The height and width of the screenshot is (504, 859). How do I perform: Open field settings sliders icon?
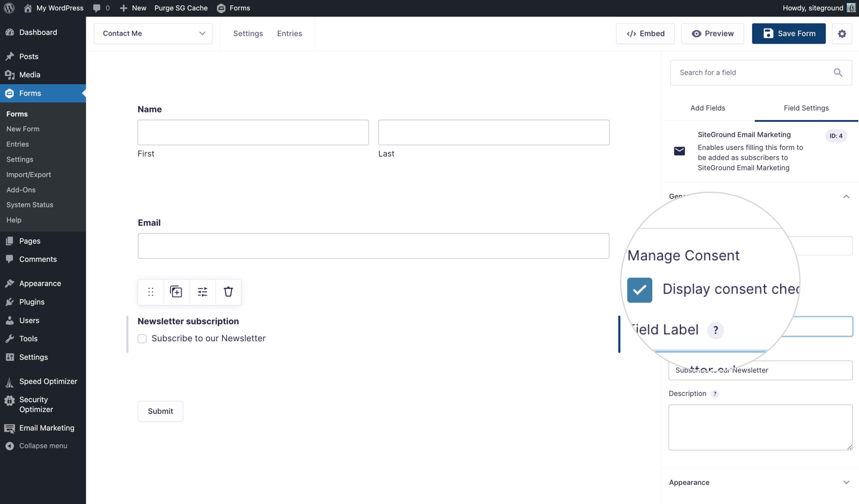point(202,292)
